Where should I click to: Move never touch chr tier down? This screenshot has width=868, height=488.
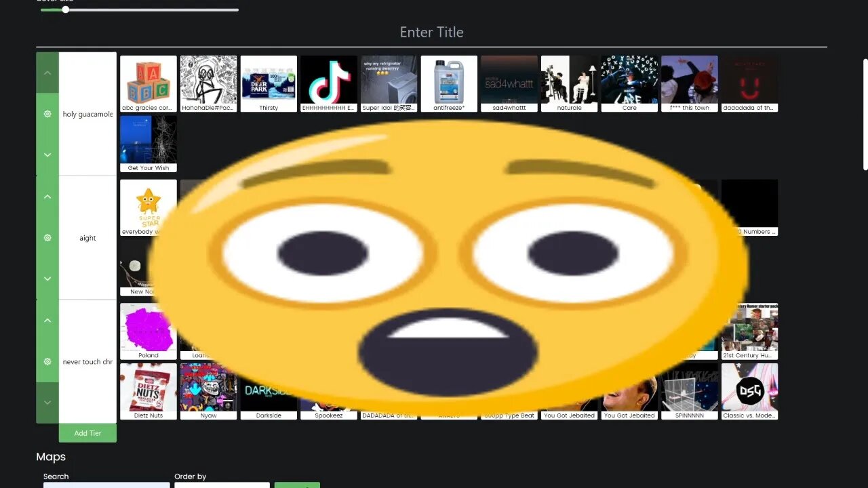pyautogui.click(x=47, y=403)
